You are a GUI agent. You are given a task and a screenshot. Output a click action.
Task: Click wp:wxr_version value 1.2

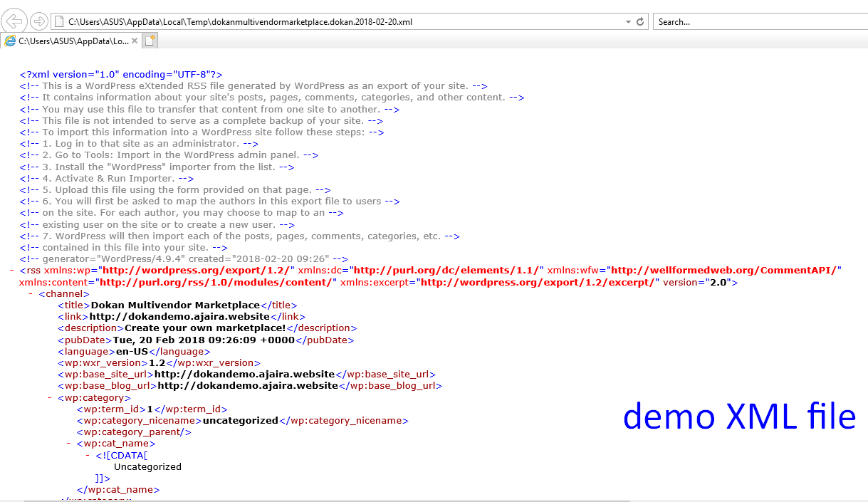(x=156, y=362)
